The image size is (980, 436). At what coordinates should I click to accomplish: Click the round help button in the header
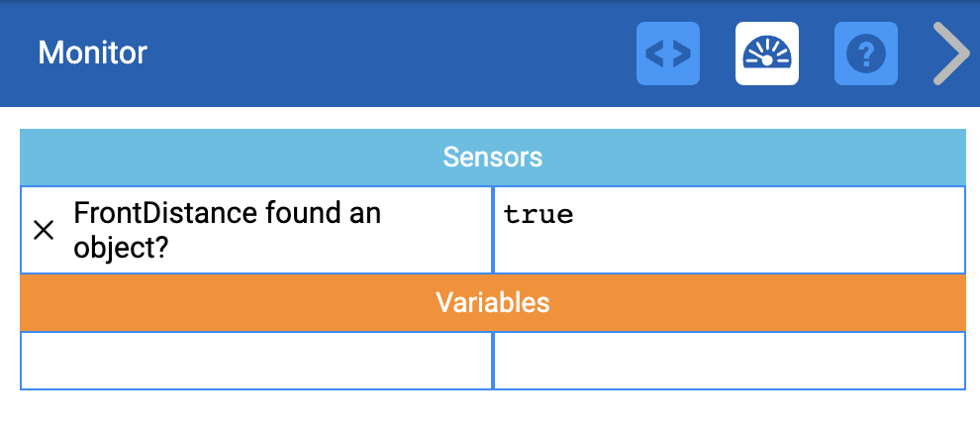pyautogui.click(x=865, y=54)
